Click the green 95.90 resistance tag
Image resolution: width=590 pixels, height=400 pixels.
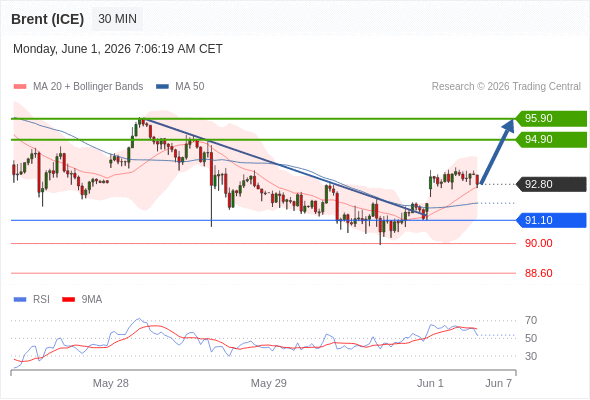(x=551, y=118)
